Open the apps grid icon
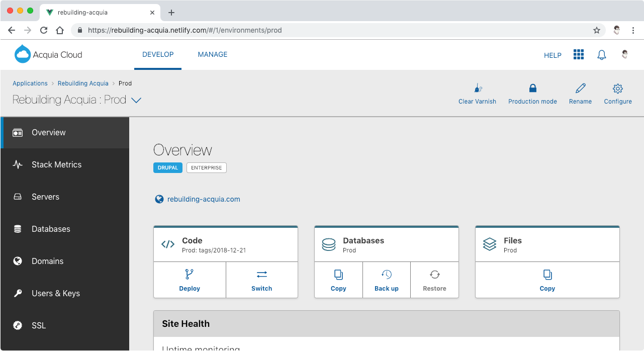 [x=579, y=55]
